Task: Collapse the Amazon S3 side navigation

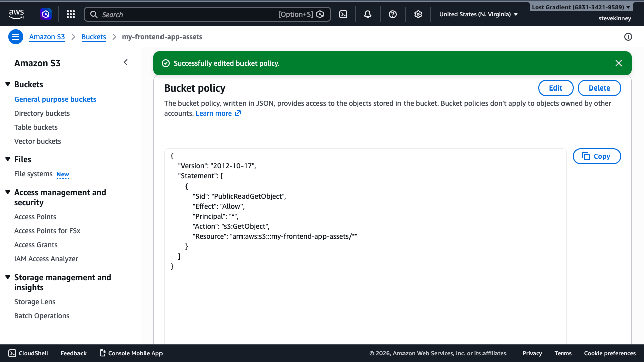Action: 126,62
